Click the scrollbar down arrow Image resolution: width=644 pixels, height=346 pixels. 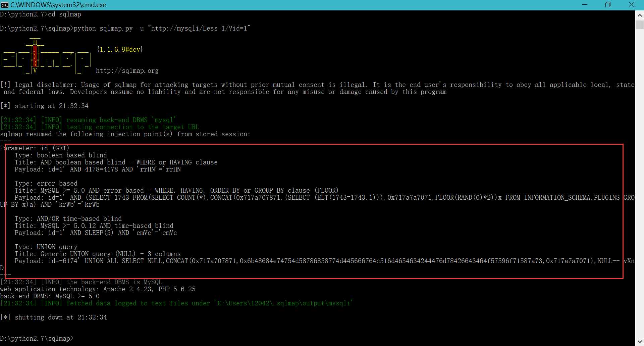pos(640,341)
